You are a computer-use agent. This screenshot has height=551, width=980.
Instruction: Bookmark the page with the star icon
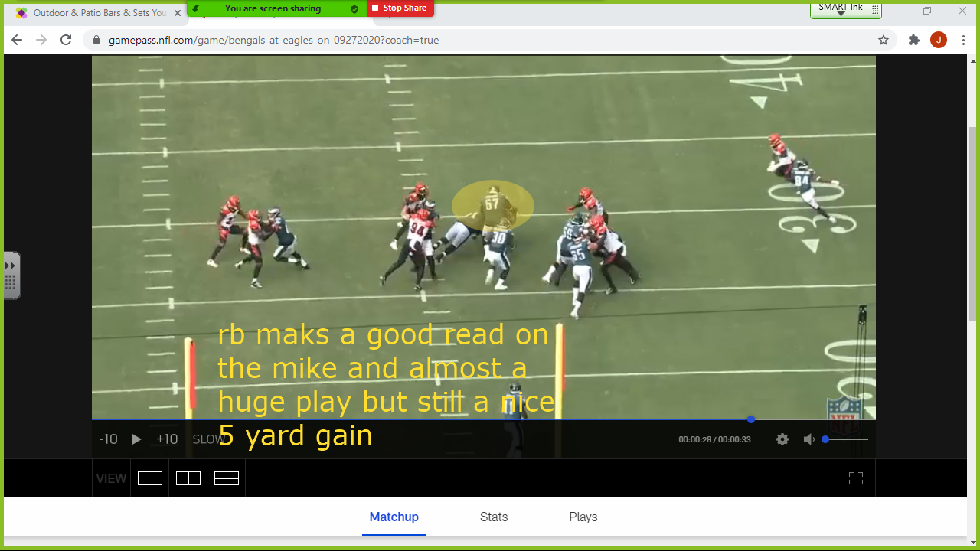coord(883,39)
